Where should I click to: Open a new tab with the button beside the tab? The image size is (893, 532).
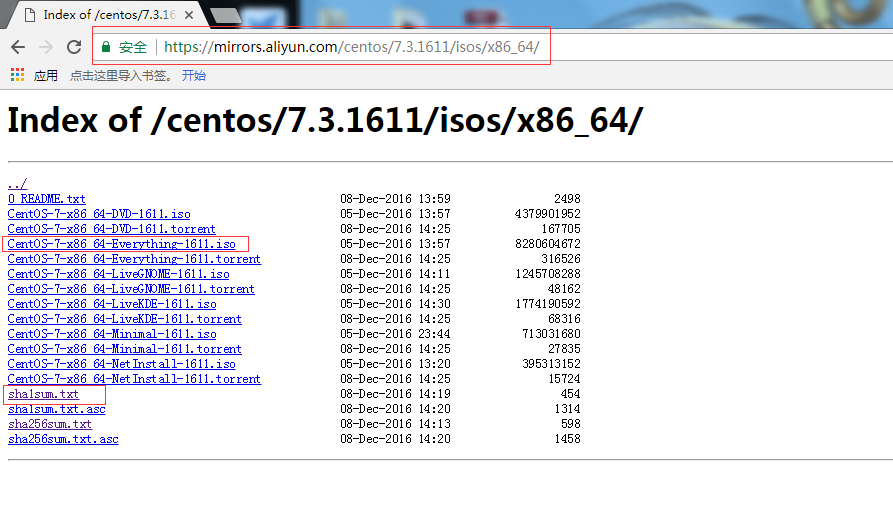tap(226, 16)
